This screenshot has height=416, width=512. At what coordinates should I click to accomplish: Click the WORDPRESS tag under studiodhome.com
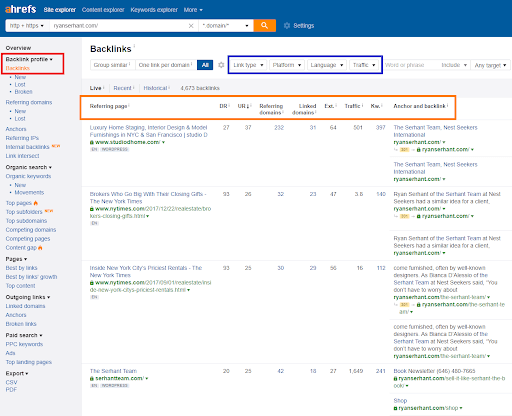[x=115, y=149]
